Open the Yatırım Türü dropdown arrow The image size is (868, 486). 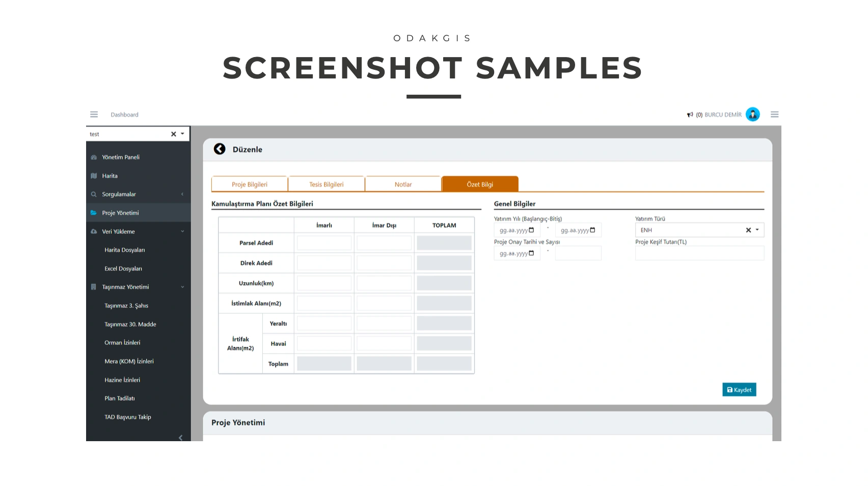coord(757,230)
